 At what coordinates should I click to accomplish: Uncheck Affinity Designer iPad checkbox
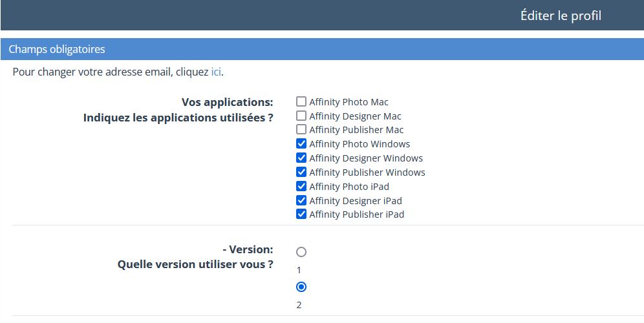[x=301, y=200]
